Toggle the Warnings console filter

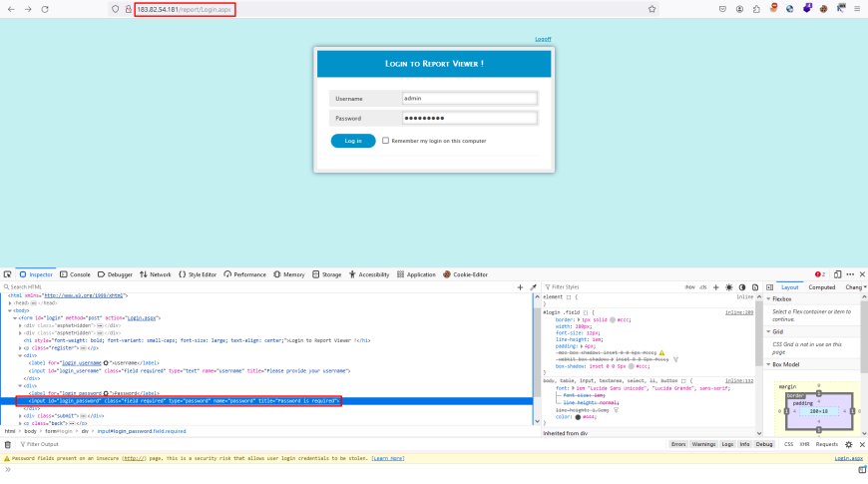pyautogui.click(x=704, y=444)
